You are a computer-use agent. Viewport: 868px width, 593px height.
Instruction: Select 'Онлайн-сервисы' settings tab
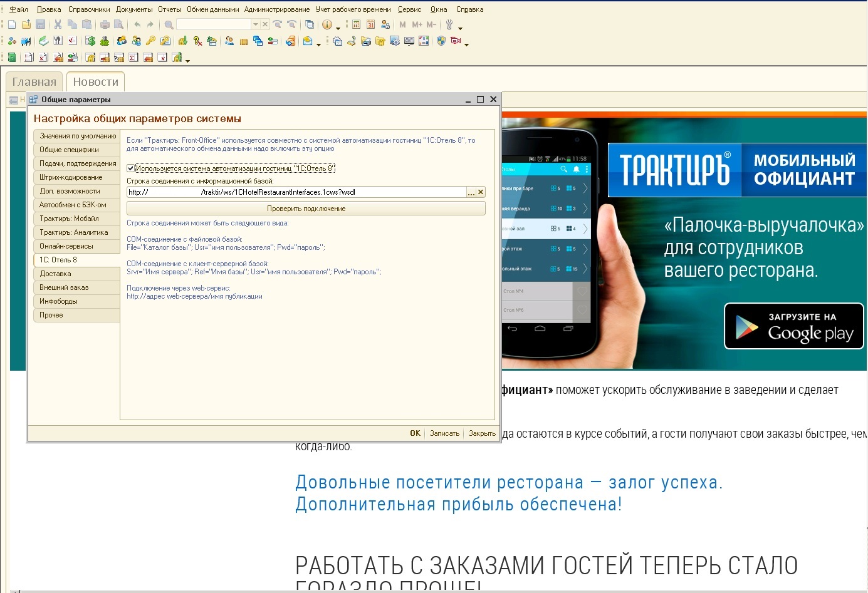76,246
